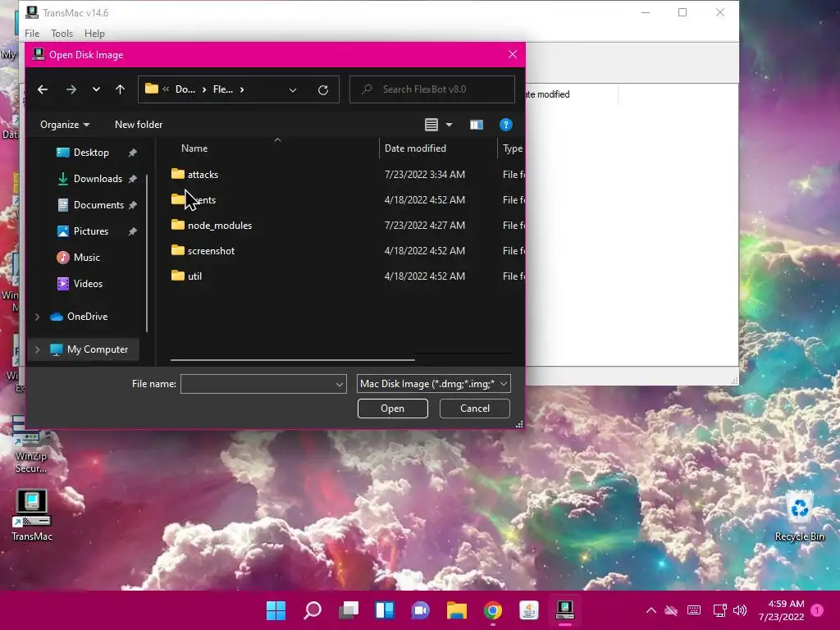
Task: Open TransMac Help menu
Action: point(94,33)
